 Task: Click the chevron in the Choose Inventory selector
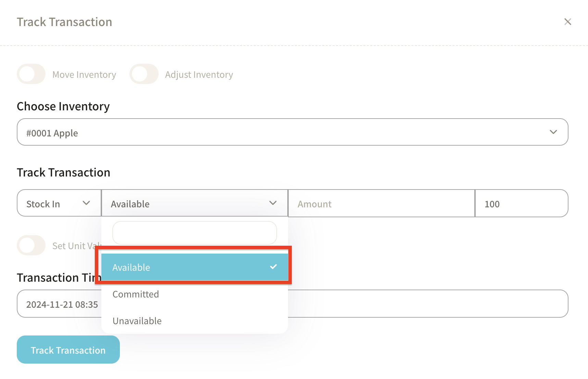553,132
